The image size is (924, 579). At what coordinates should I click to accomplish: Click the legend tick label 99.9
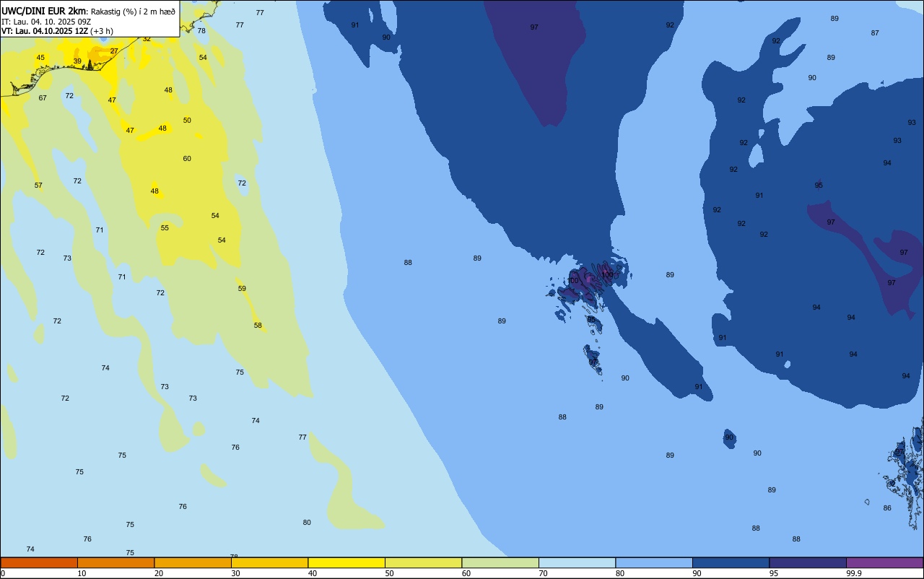(854, 573)
